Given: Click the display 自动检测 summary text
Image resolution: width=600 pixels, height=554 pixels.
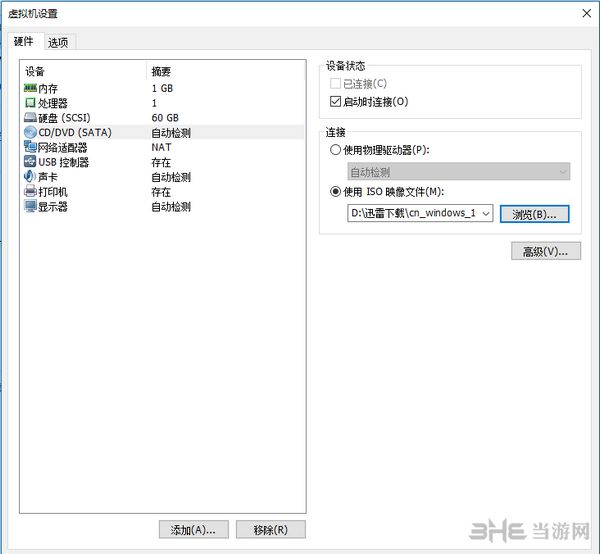Looking at the screenshot, I should click(x=171, y=207).
